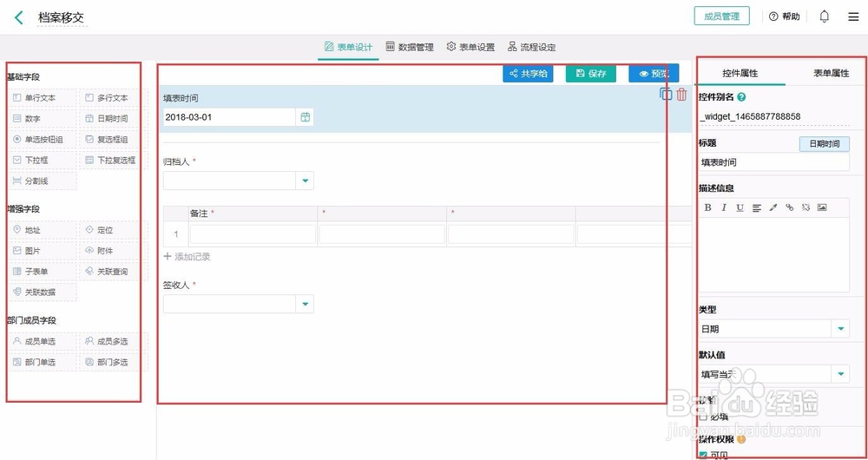Add 成员单选 widget
Screen dimensions: 868x460
point(41,341)
